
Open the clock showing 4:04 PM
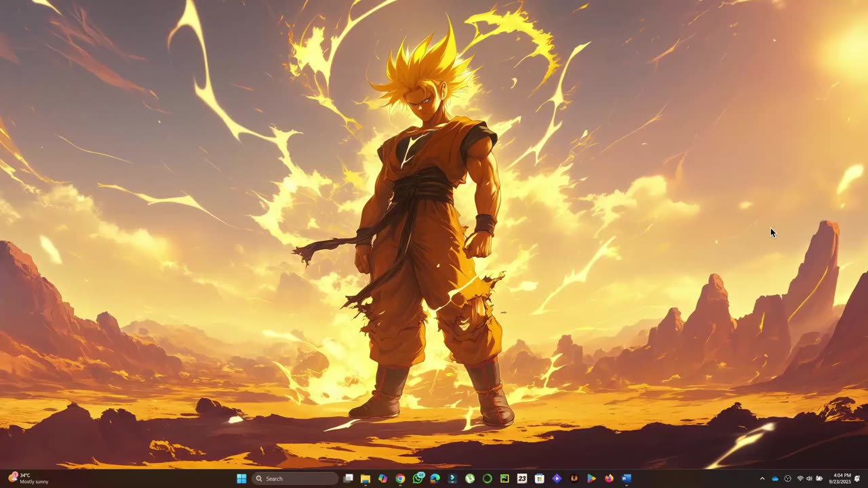point(842,479)
